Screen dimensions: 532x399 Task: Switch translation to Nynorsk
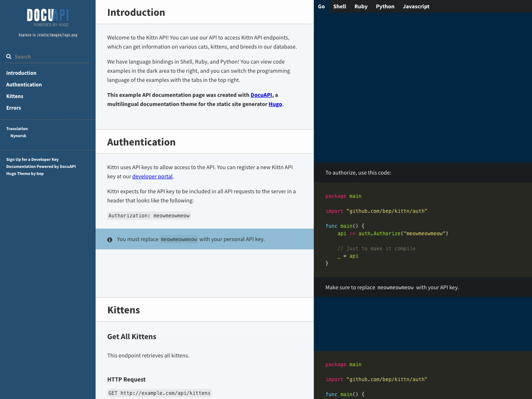pos(18,135)
